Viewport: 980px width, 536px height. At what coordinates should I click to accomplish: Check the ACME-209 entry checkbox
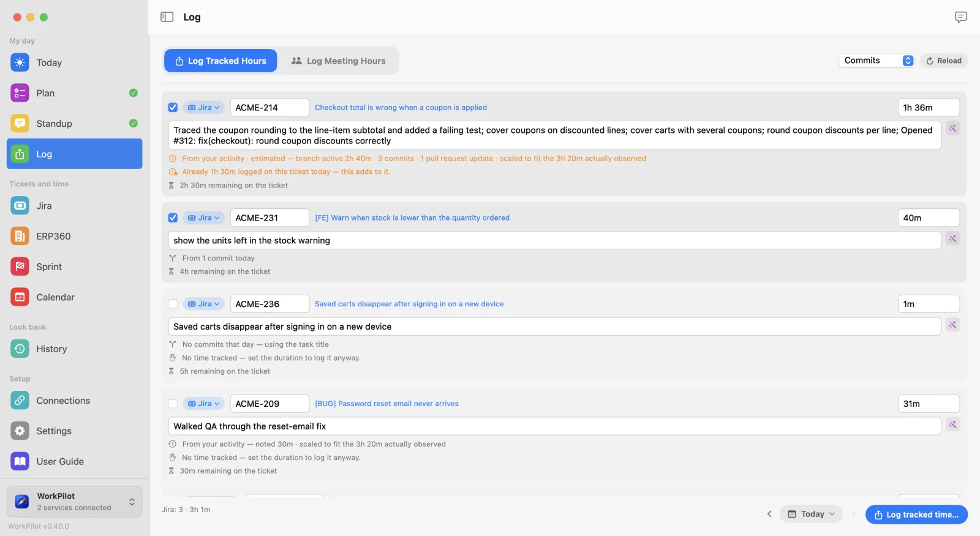point(173,404)
